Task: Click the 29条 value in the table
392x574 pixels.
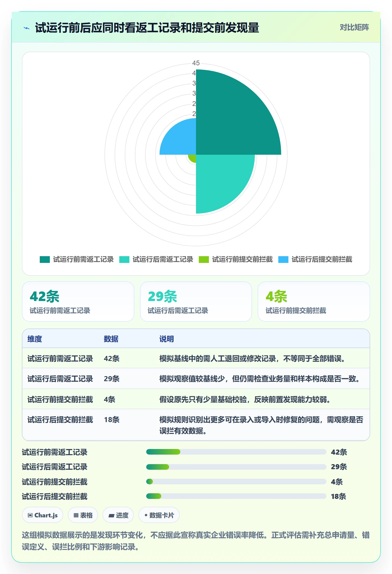Action: [112, 379]
